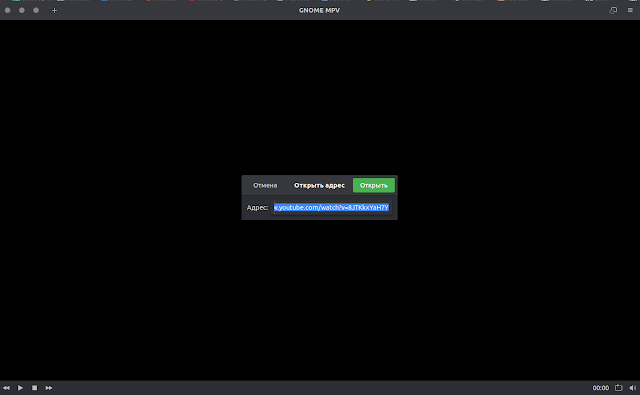The width and height of the screenshot is (640, 395).
Task: Maximize window with the third circle button
Action: (x=36, y=10)
